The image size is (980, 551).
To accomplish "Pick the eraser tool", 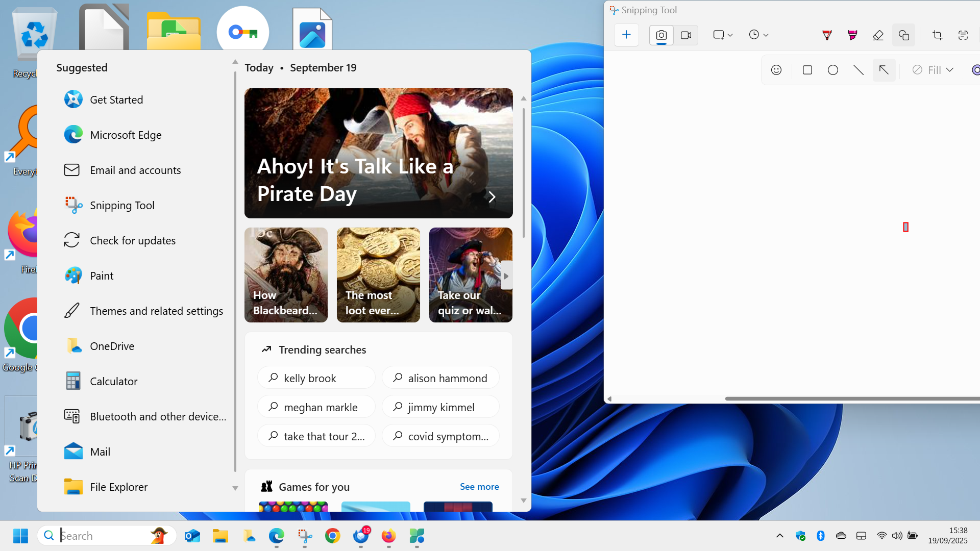I will pos(878,35).
